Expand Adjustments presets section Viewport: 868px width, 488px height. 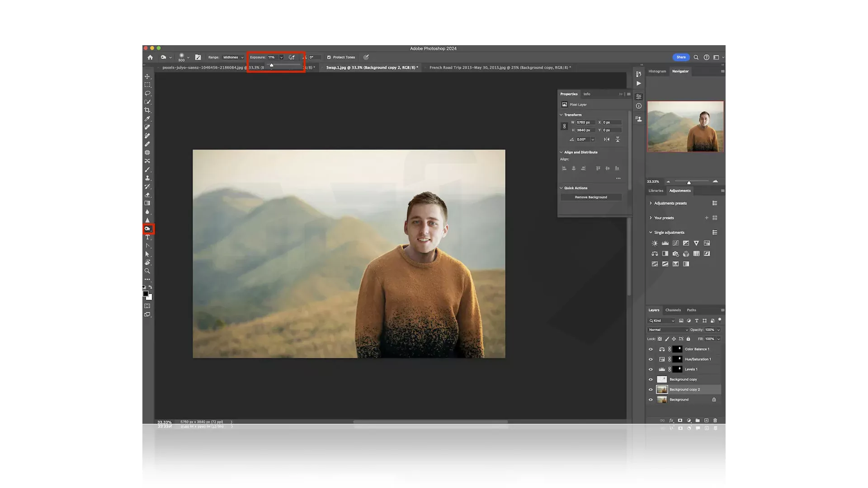651,203
